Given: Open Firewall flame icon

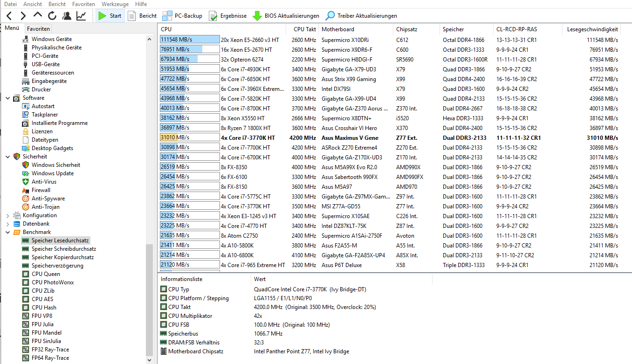Looking at the screenshot, I should 26,190.
